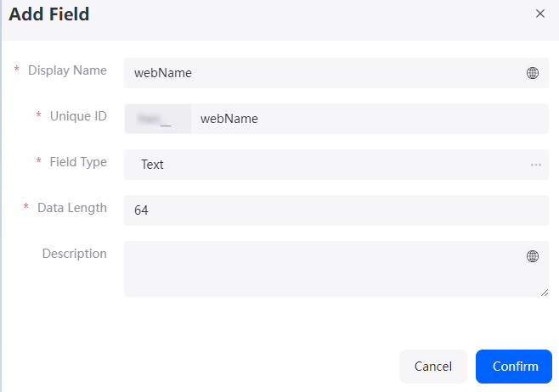Image resolution: width=559 pixels, height=392 pixels.
Task: Click into the Unique ID webName field
Action: pyautogui.click(x=370, y=119)
